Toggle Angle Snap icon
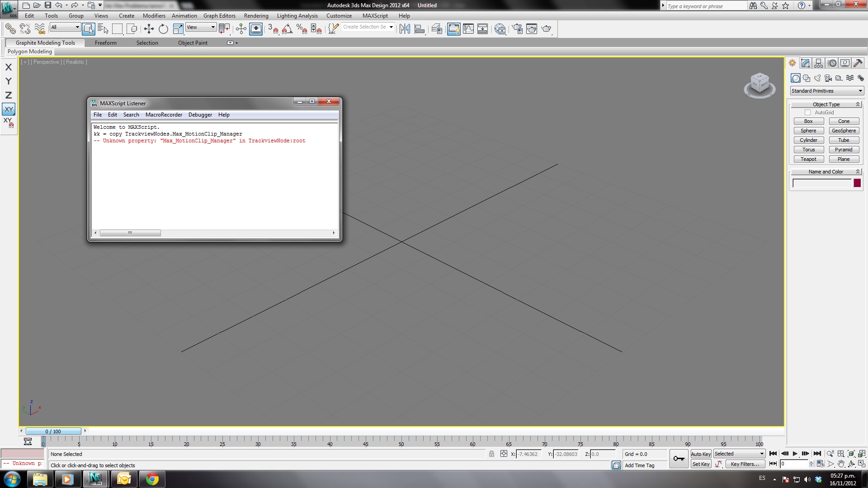This screenshot has width=868, height=488. (x=287, y=29)
